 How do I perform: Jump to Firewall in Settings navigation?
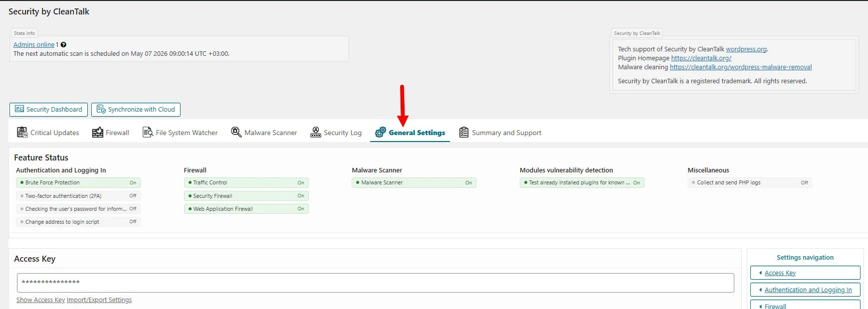click(x=805, y=305)
